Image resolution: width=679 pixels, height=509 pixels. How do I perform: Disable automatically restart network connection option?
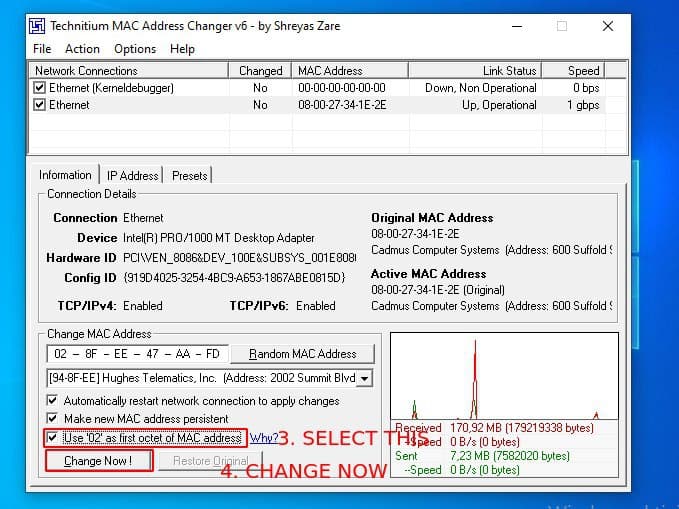[53, 401]
